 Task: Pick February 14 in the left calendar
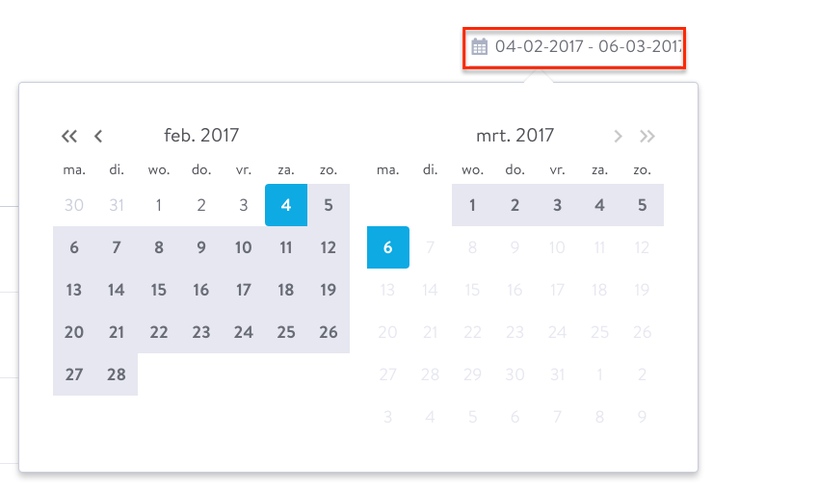pyautogui.click(x=116, y=290)
